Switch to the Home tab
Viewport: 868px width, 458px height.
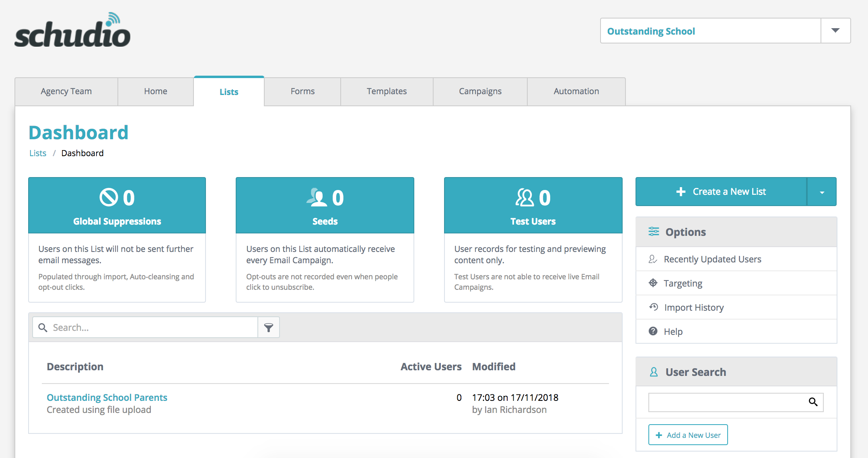[156, 91]
